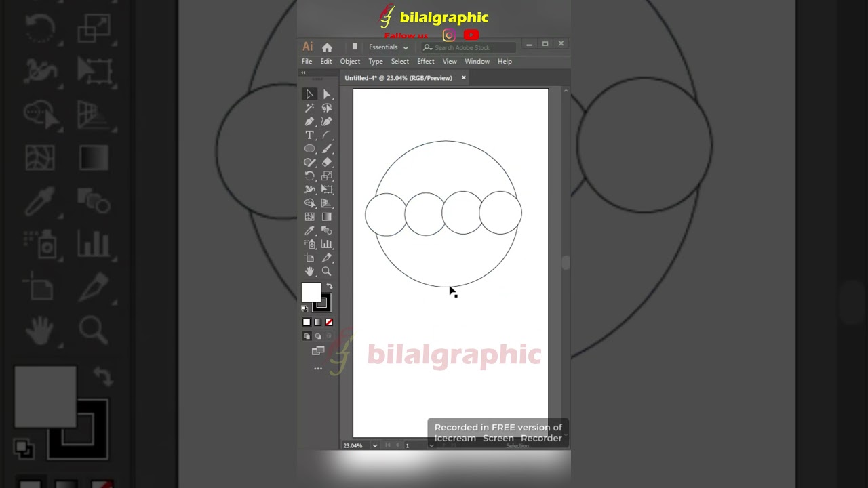
Task: Select the Pen tool
Action: [310, 121]
